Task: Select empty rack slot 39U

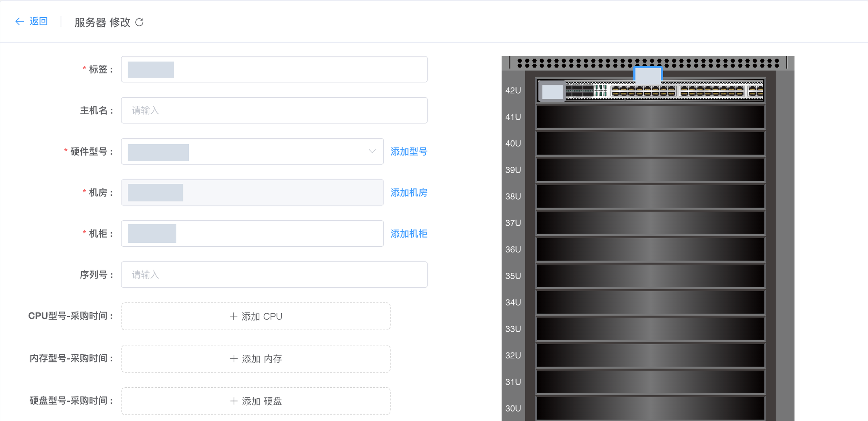Action: tap(651, 170)
